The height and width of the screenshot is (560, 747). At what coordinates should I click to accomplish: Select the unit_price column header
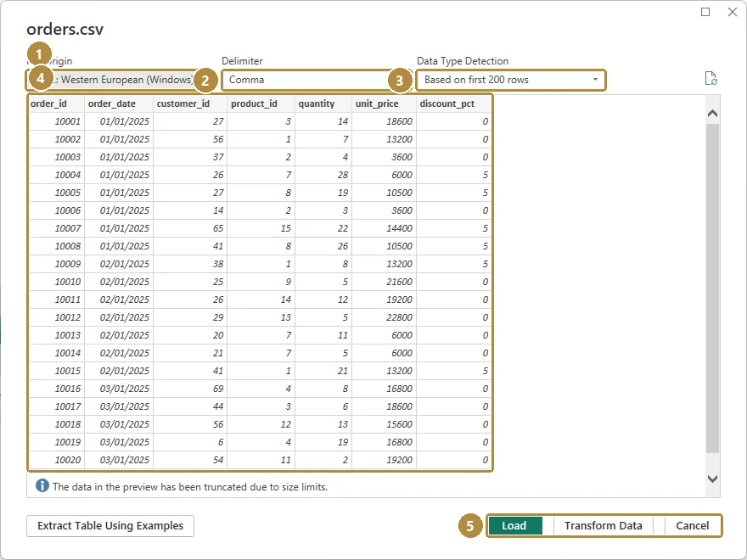(384, 104)
